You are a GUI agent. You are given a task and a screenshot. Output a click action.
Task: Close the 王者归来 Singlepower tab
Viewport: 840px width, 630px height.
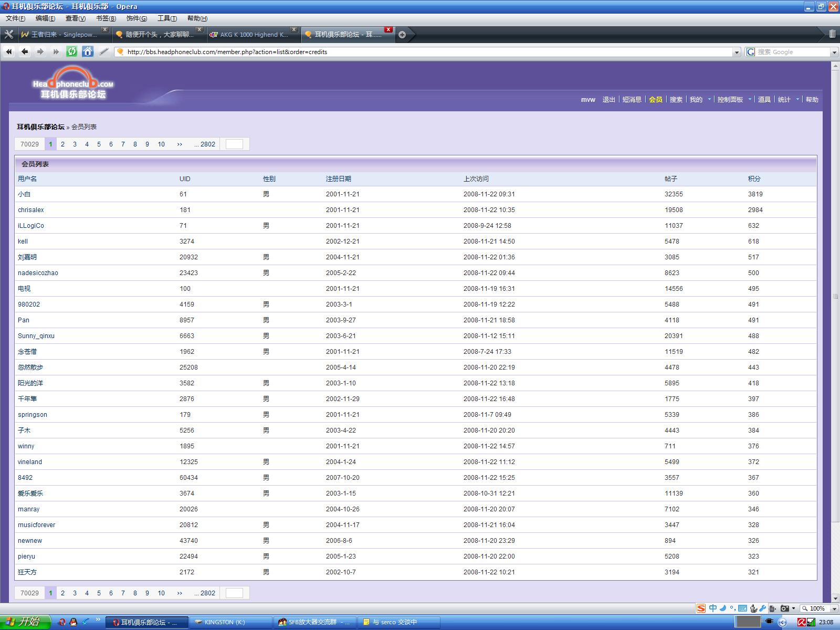105,29
